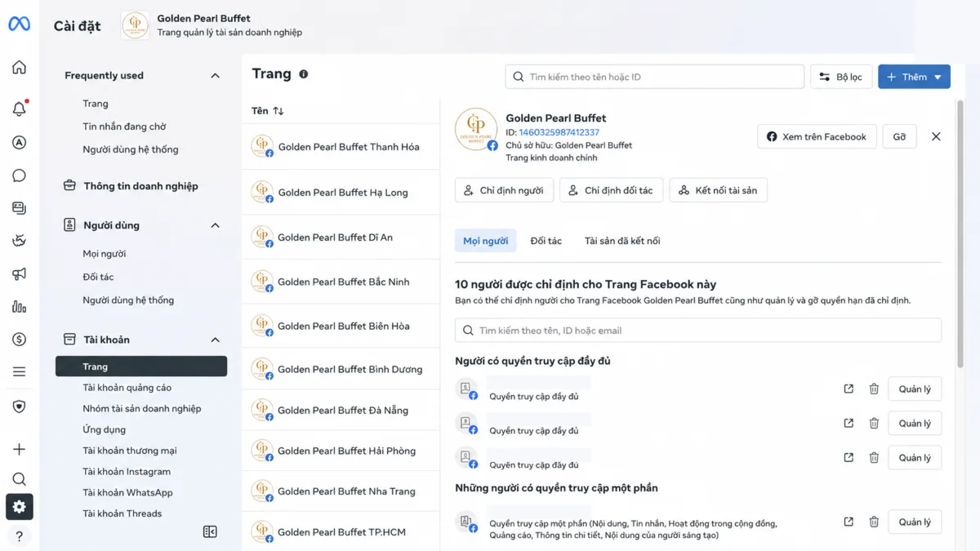Screen dimensions: 980x551
Task: Click the Gỡ button
Action: click(899, 136)
